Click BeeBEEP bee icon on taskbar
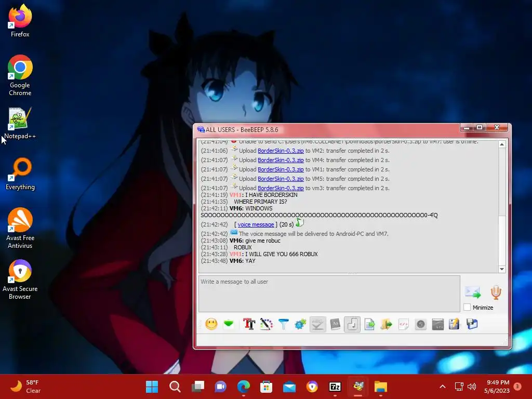Image resolution: width=532 pixels, height=399 pixels. point(358,387)
